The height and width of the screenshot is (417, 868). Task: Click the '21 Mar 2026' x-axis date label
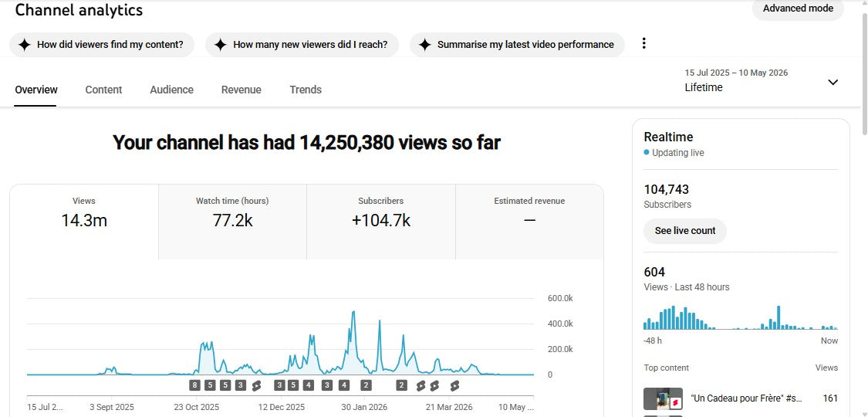click(450, 407)
